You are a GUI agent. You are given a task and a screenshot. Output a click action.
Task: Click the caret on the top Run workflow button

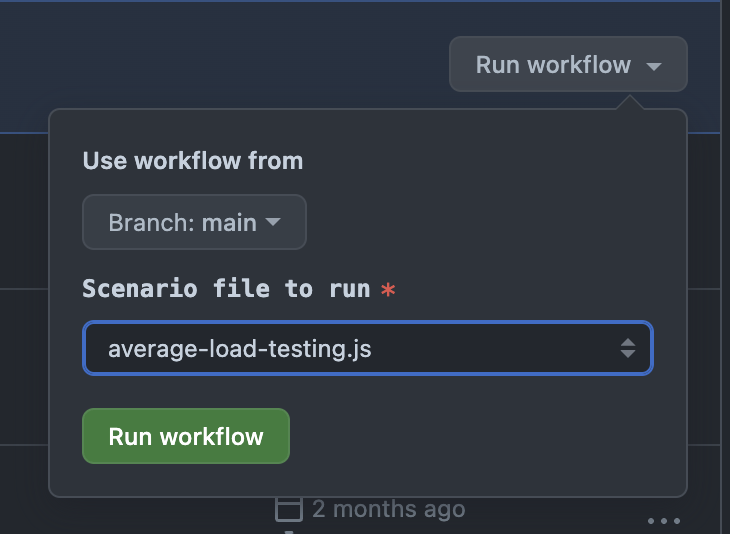pyautogui.click(x=654, y=67)
